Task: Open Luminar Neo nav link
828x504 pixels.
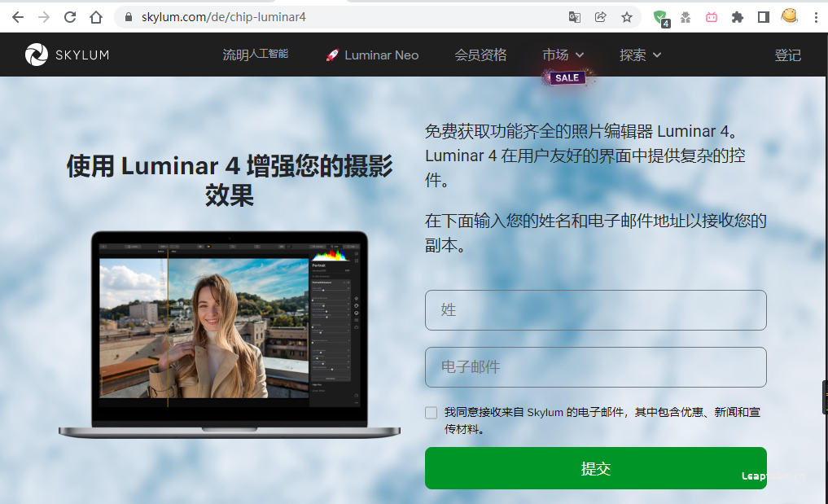Action: coord(381,55)
